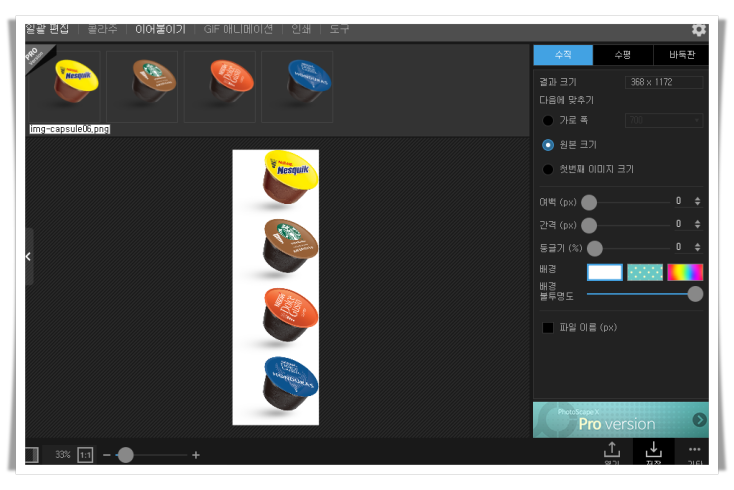Open settings with the gear icon
This screenshot has width=734, height=490.
[699, 30]
